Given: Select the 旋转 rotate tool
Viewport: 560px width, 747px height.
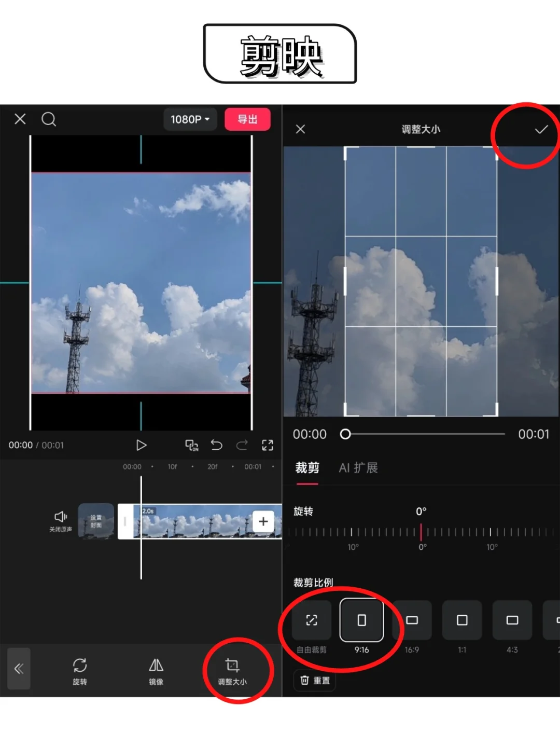Looking at the screenshot, I should point(80,671).
